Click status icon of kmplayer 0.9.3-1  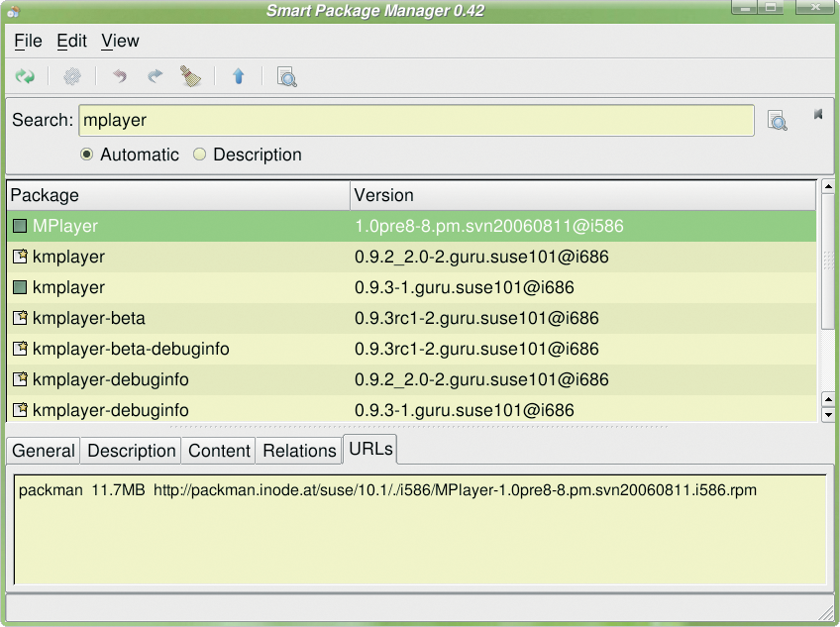click(x=20, y=287)
